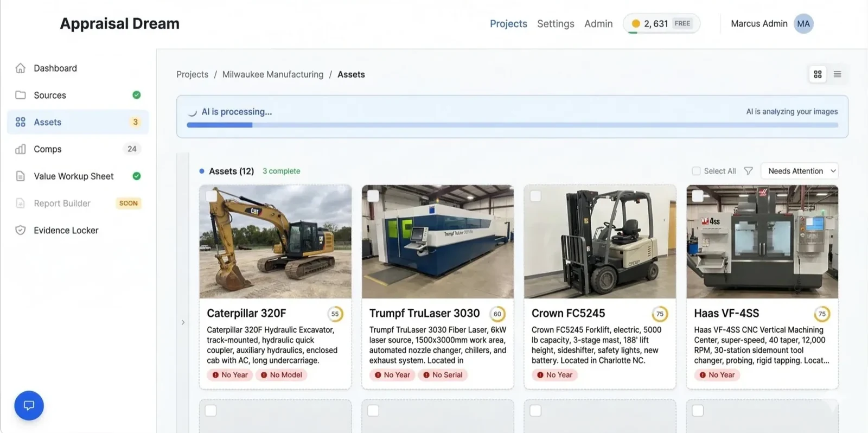The width and height of the screenshot is (868, 433).
Task: Click the FREE plan badge
Action: (682, 23)
